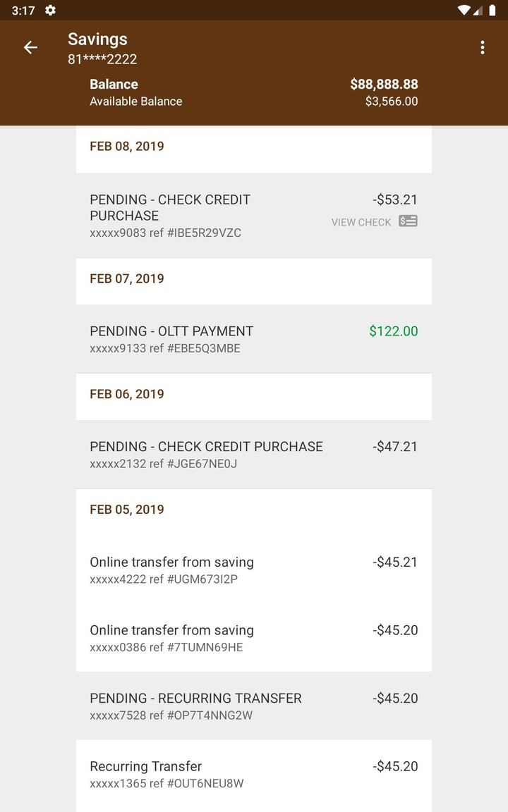Tap the VIEW CHECK link
The width and height of the screenshot is (508, 812).
361,222
